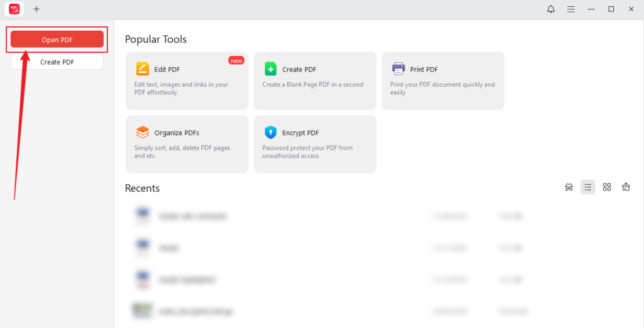Screen dimensions: 644x328
Task: Open notifications via the bell icon
Action: 551,9
